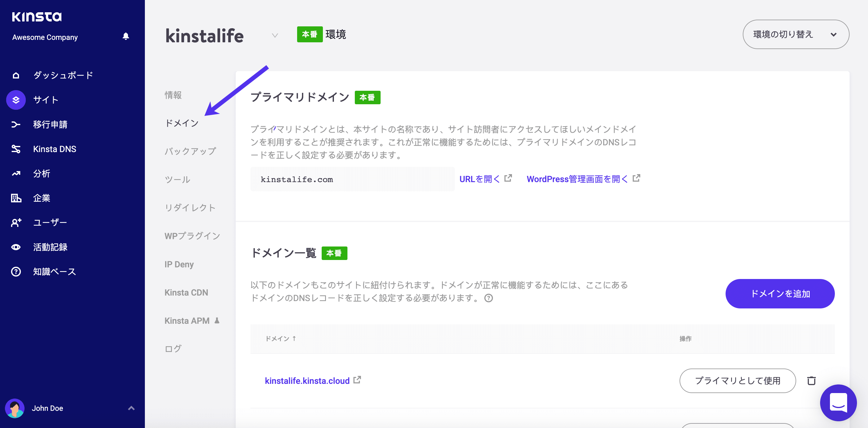
Task: Switch to the IP Deny tab
Action: click(179, 265)
